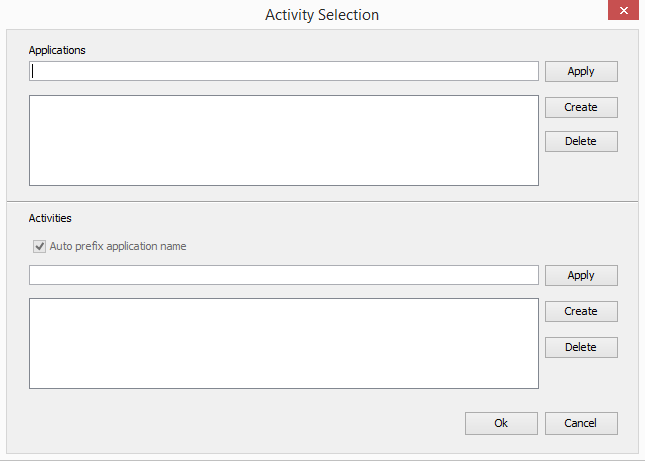Screen dimensions: 645x461
Task: Close the Activity Selection window
Action: tap(620, 12)
